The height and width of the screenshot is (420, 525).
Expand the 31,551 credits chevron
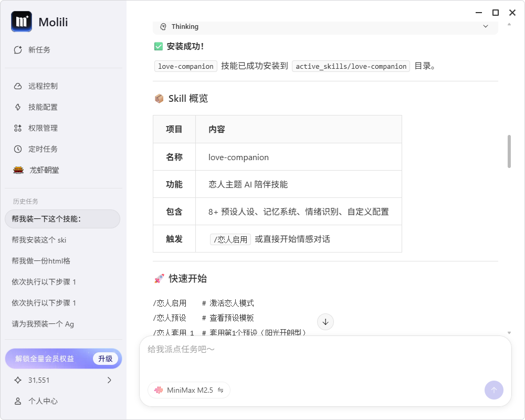point(109,380)
